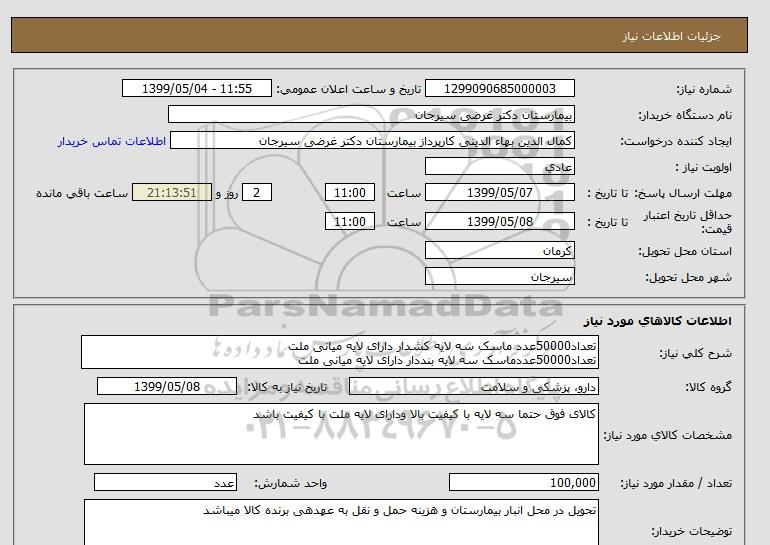Click the response deadline date 1399/05/07

499,192
